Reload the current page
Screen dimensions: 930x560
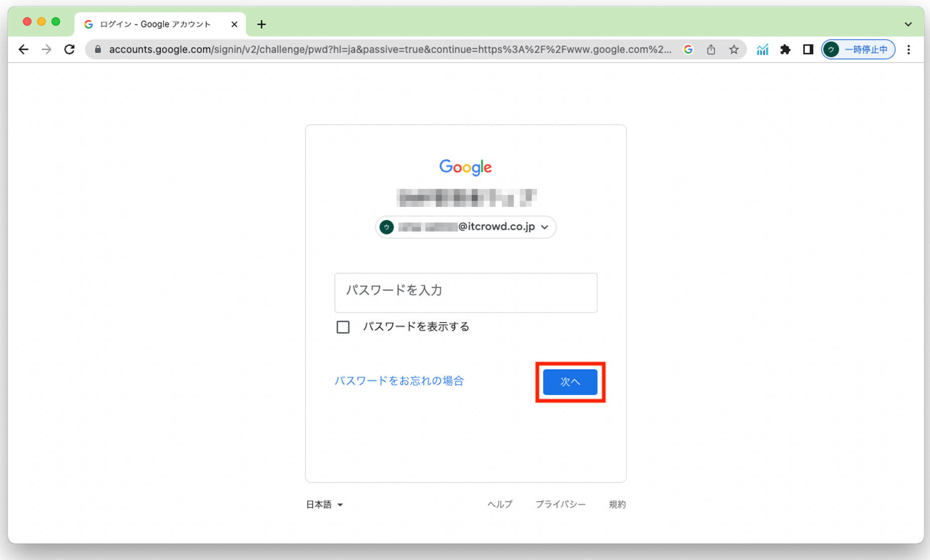(70, 49)
